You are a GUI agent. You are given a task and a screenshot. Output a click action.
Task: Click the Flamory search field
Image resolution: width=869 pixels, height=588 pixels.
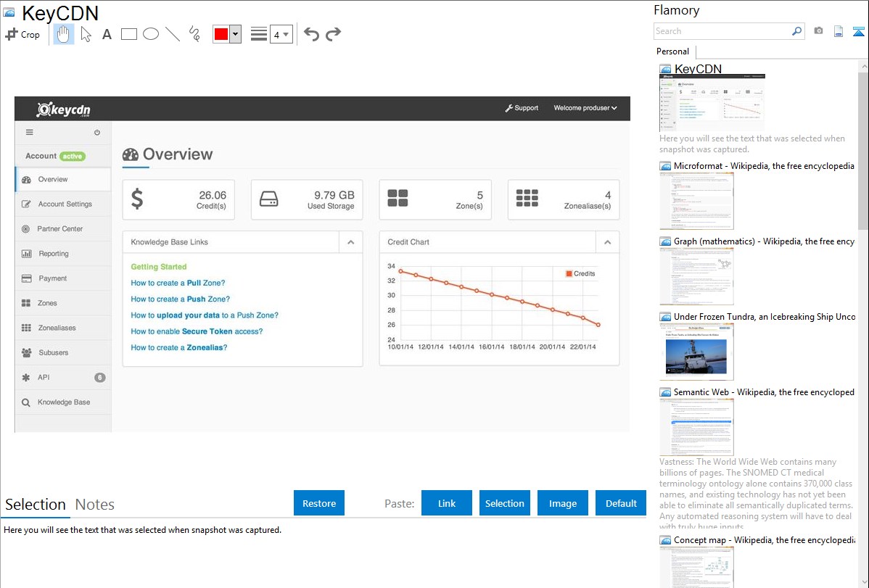pyautogui.click(x=722, y=31)
